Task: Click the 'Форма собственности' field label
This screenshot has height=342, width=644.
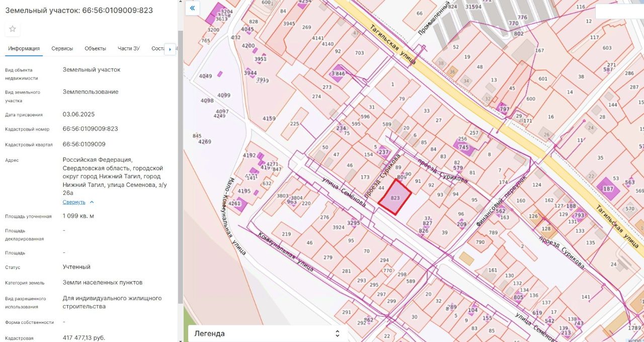Action: click(29, 322)
